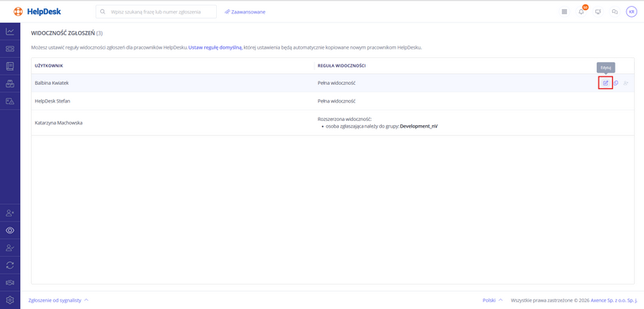The height and width of the screenshot is (309, 644).
Task: Open the chat bubbles icon in the header
Action: pos(615,12)
